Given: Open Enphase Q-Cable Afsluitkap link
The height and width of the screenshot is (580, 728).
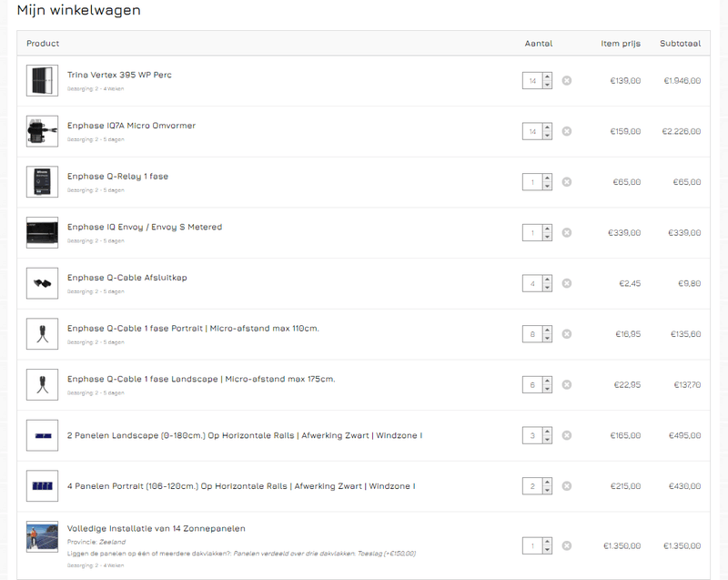Looking at the screenshot, I should pos(126,278).
